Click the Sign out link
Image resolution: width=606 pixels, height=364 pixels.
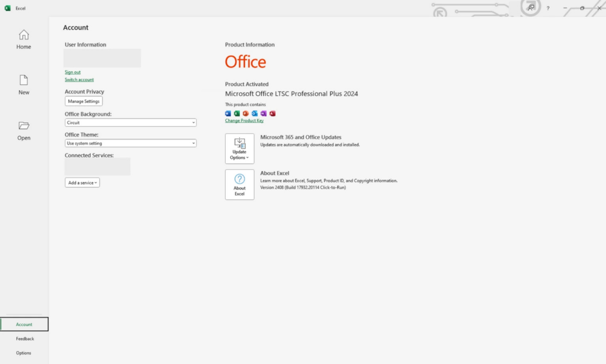(73, 72)
